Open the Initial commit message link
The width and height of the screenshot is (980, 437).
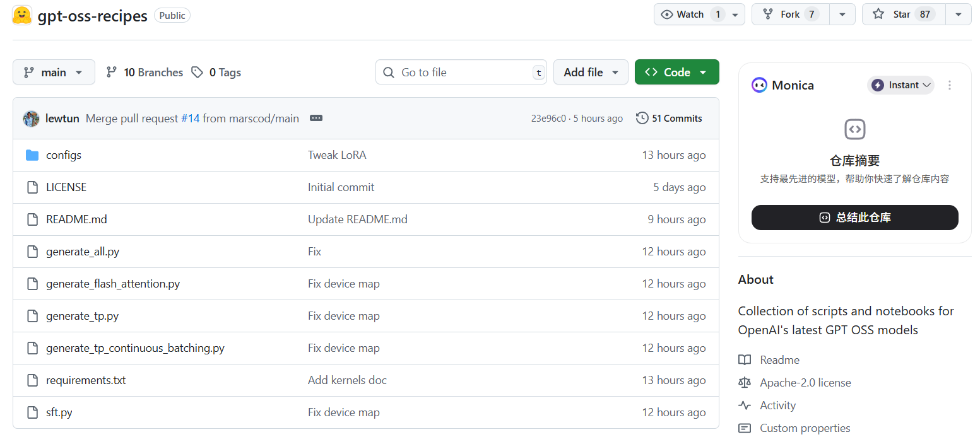click(x=341, y=187)
